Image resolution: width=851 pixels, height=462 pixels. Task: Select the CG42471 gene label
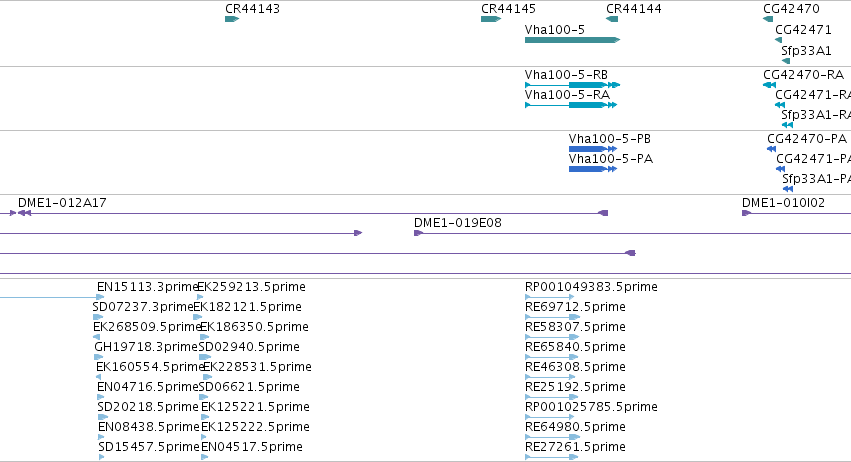803,29
